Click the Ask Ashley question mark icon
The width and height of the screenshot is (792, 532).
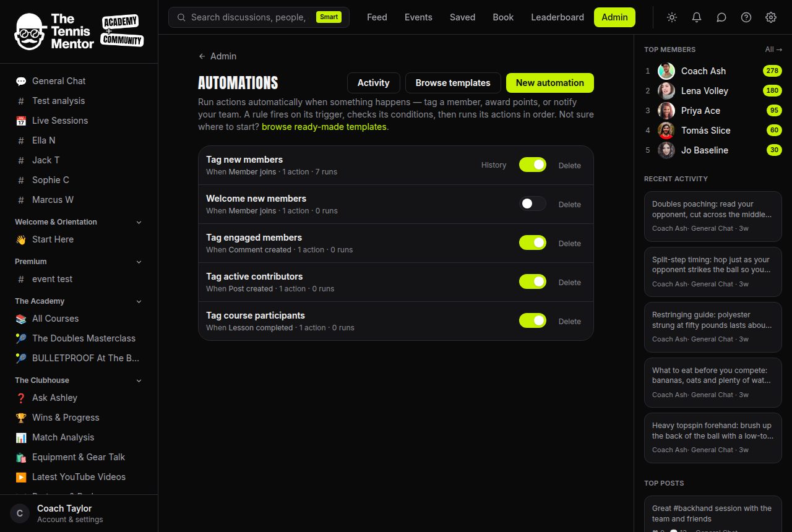click(x=21, y=398)
